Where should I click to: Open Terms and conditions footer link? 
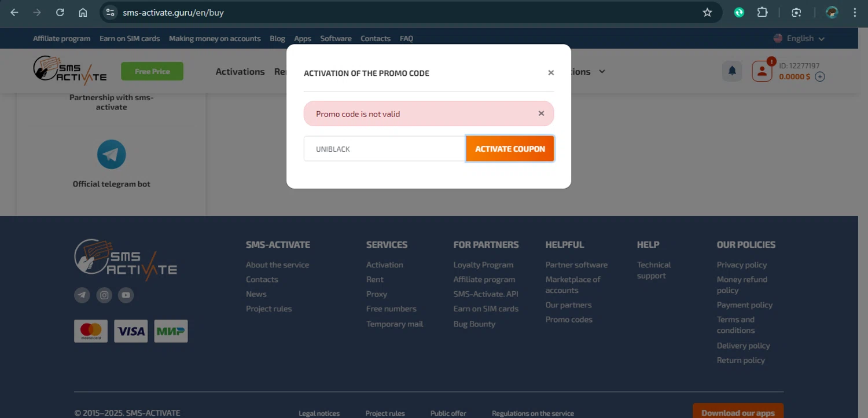tap(736, 325)
